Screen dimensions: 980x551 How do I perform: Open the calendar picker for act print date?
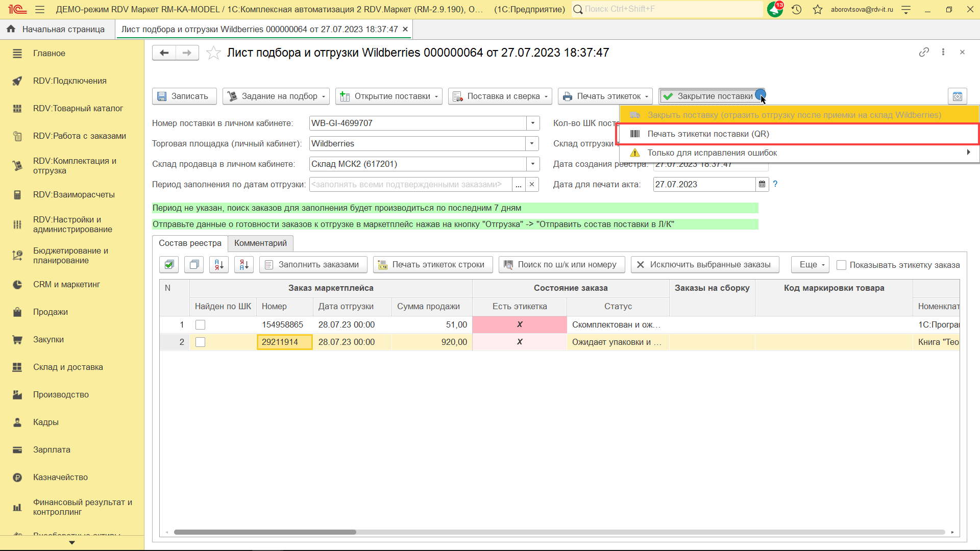tap(762, 184)
